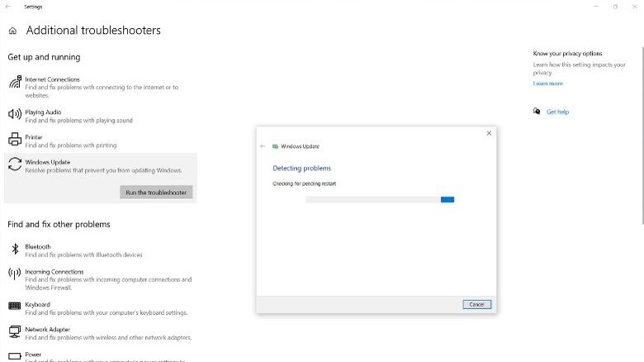Select the Keyboard icon

coord(15,307)
